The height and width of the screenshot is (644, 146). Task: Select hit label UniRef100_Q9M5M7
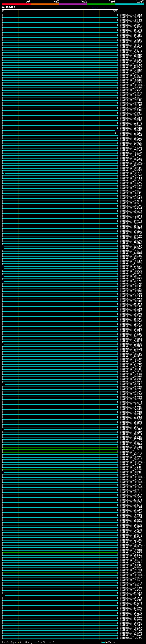coord(131,55)
